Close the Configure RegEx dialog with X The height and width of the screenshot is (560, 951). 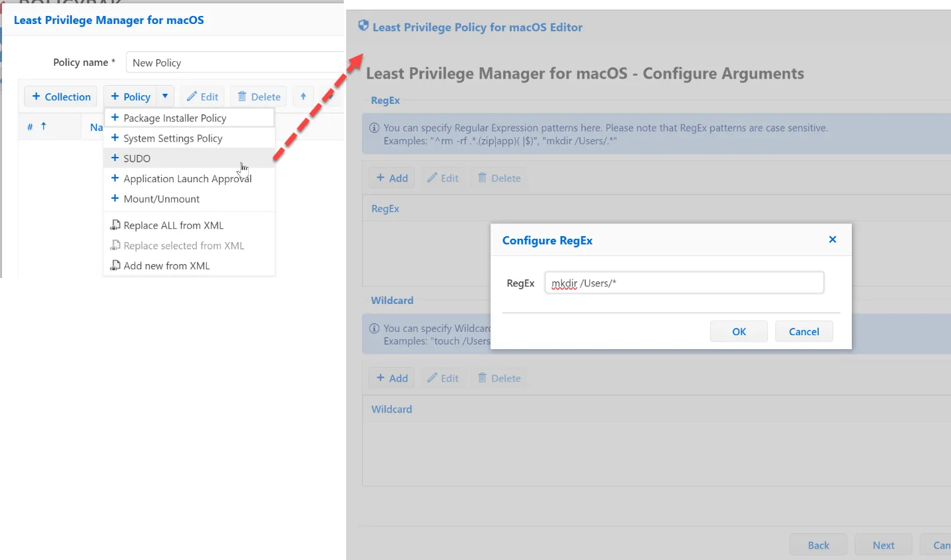pos(832,239)
